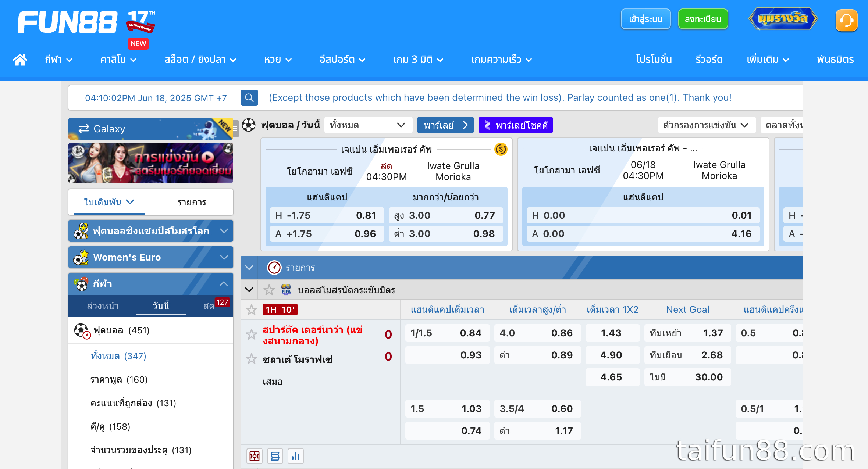Click the 'Next Goal' column header
Viewport: 868px width, 469px height.
(x=687, y=309)
